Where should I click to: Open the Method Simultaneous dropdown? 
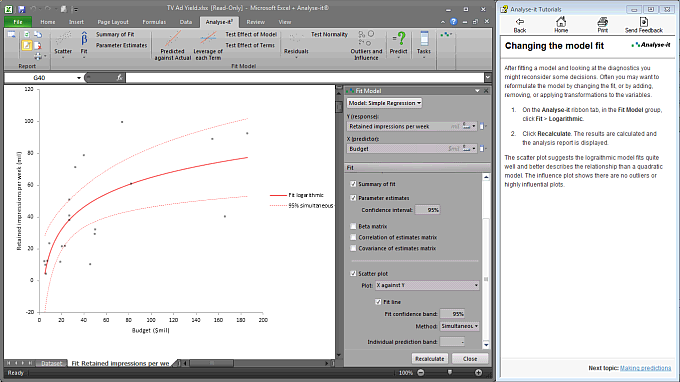[x=459, y=326]
